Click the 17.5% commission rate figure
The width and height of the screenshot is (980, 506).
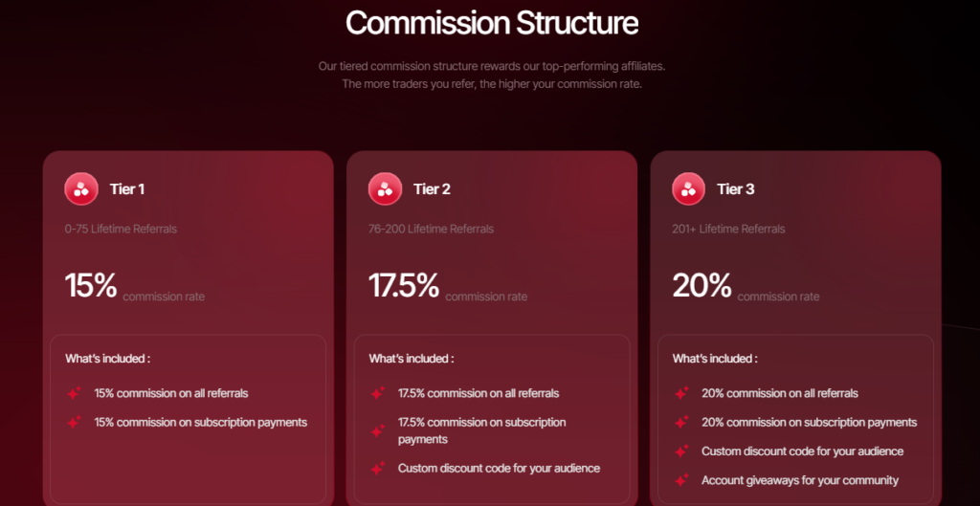(404, 285)
